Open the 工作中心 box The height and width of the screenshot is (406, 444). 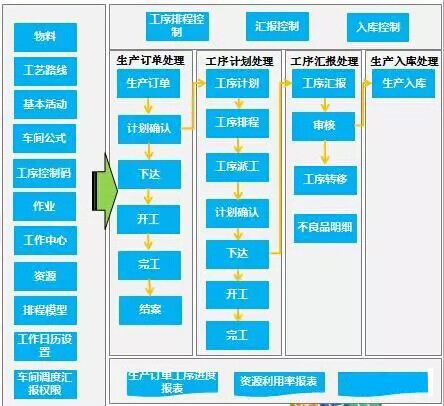(x=45, y=240)
